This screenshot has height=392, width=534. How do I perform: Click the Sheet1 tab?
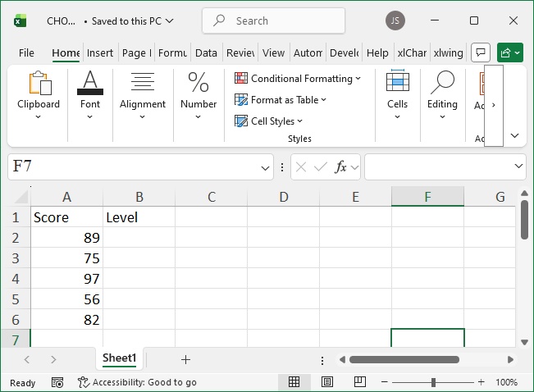119,358
